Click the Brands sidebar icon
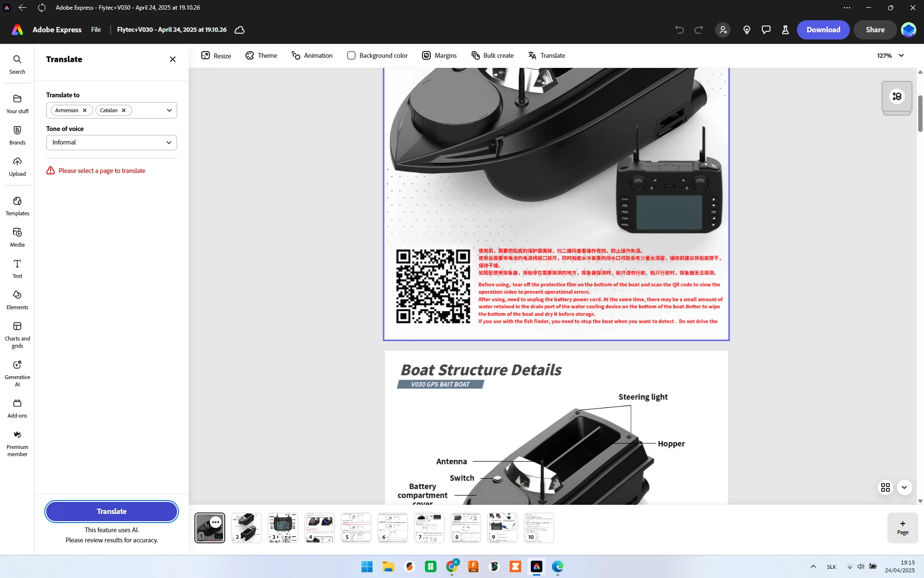The image size is (924, 578). (17, 135)
